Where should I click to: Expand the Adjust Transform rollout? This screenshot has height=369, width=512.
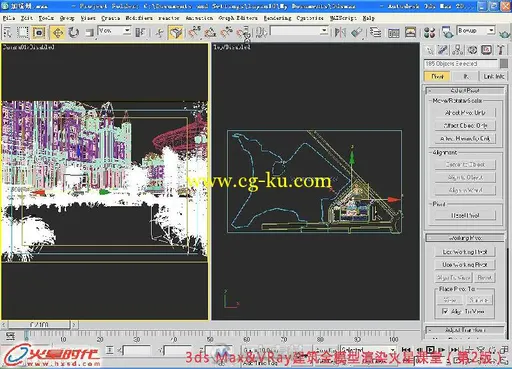pos(465,330)
